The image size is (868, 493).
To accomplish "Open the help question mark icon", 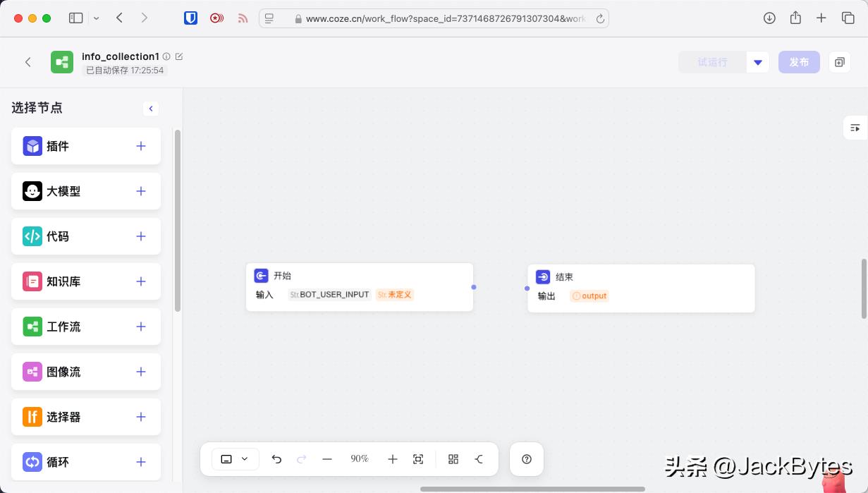I will pyautogui.click(x=527, y=459).
